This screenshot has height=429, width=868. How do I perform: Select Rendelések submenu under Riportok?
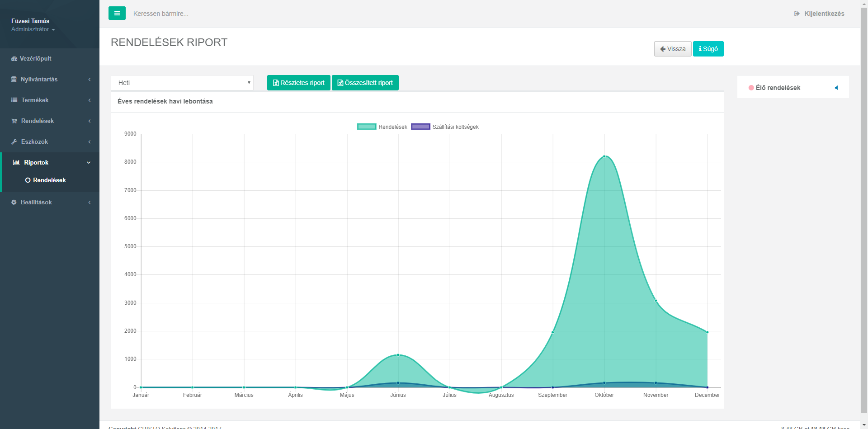49,180
